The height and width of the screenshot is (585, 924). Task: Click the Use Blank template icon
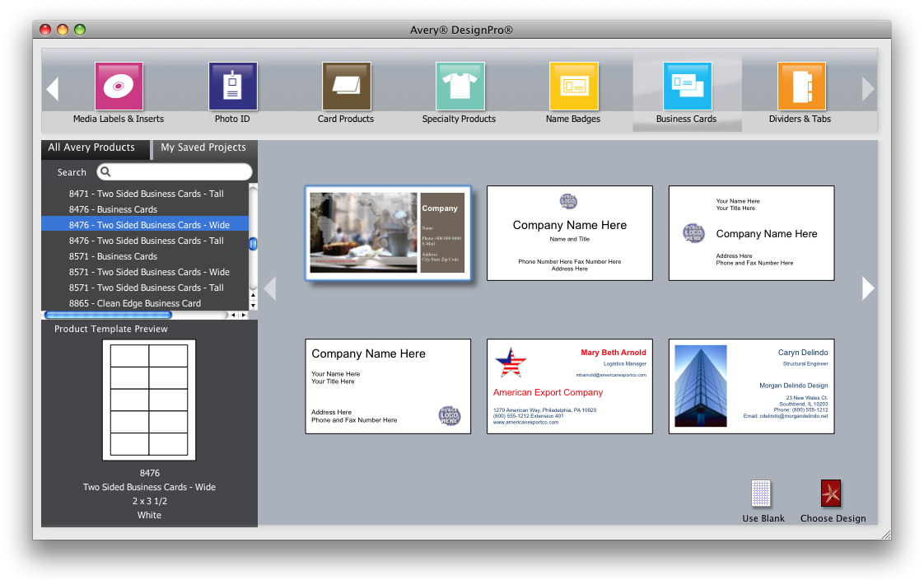pos(762,494)
